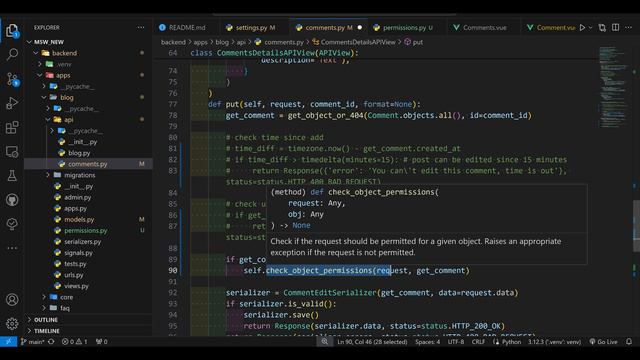Open the Explorer view in activity bar
Image resolution: width=640 pixels, height=360 pixels.
point(12,31)
